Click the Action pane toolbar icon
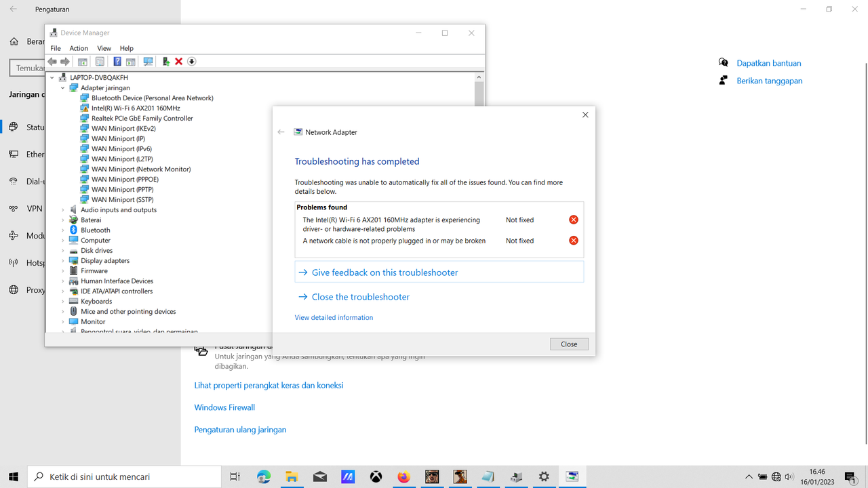The width and height of the screenshot is (868, 488). click(130, 62)
